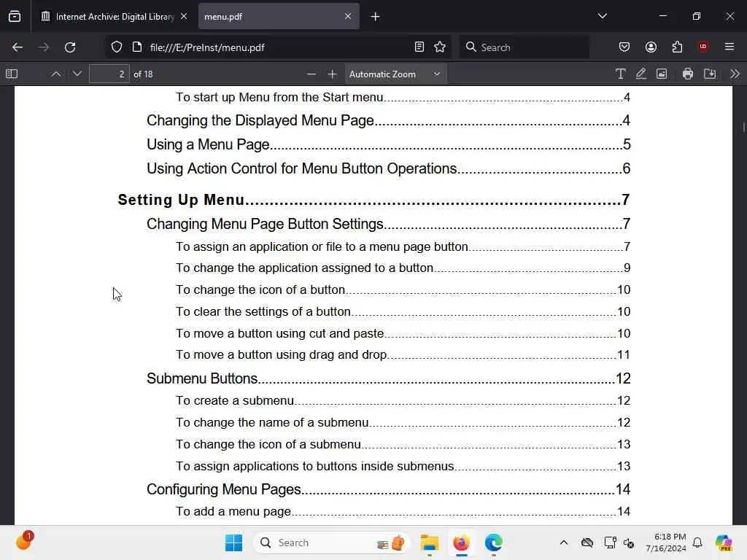This screenshot has width=747, height=560.
Task: Close the menu.pdf tab
Action: coord(348,16)
